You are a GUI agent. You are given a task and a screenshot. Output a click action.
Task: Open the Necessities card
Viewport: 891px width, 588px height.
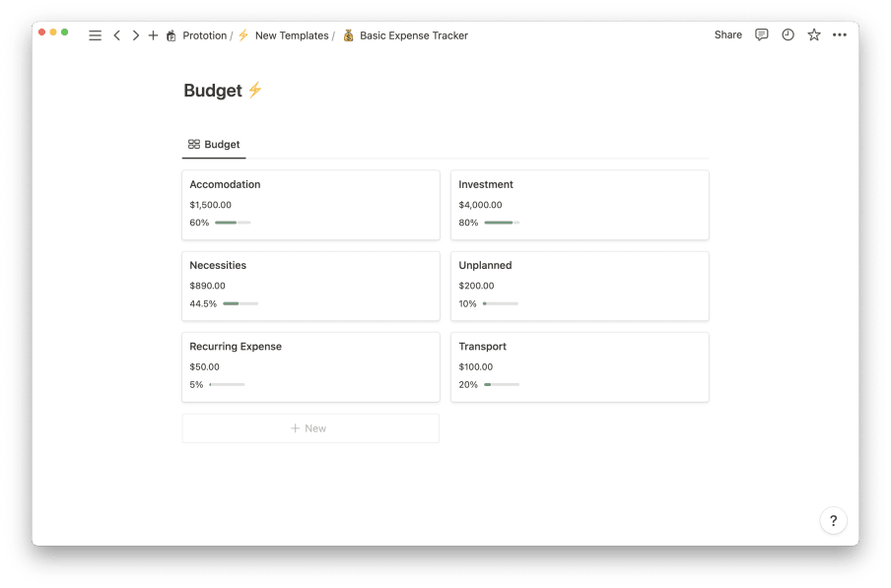[310, 286]
